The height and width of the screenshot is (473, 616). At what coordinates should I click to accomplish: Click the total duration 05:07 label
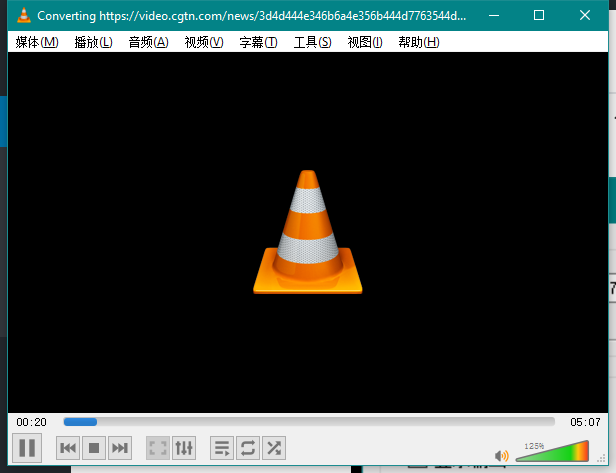tap(585, 422)
